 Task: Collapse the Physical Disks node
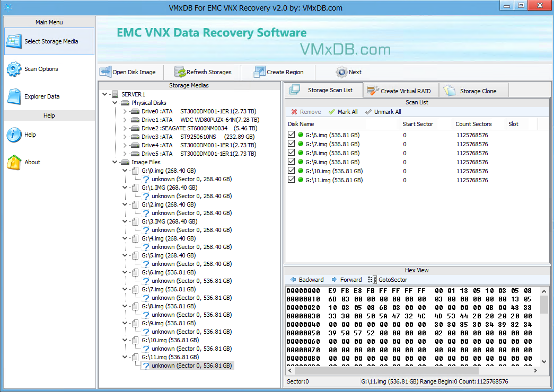(x=115, y=103)
